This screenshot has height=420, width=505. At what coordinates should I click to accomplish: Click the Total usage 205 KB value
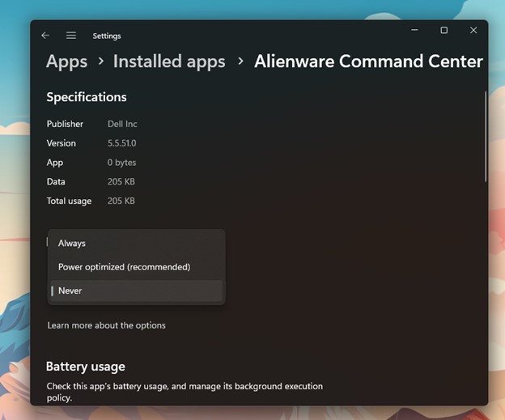121,201
